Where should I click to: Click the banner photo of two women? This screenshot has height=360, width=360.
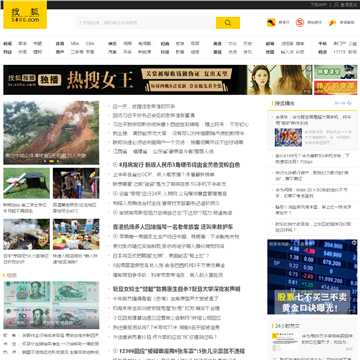coord(280,80)
